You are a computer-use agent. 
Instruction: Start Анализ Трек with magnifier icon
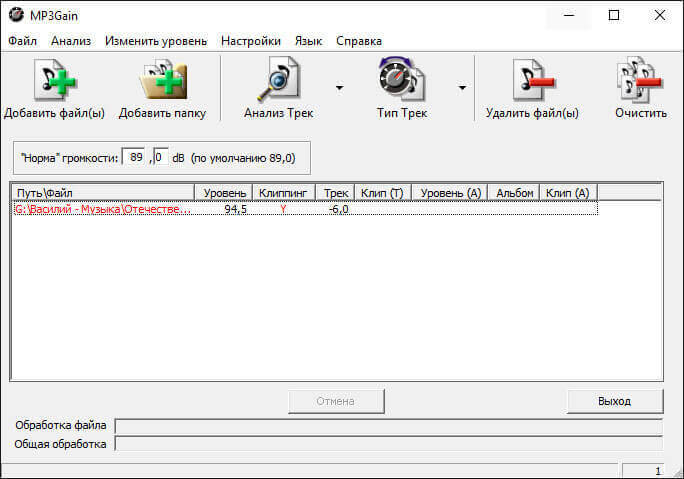278,79
